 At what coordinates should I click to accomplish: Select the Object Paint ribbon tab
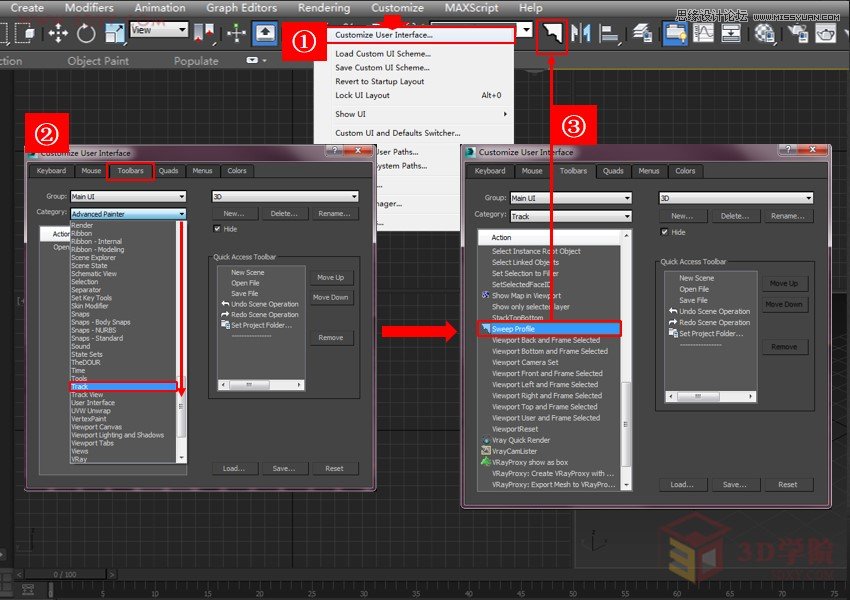pyautogui.click(x=98, y=61)
